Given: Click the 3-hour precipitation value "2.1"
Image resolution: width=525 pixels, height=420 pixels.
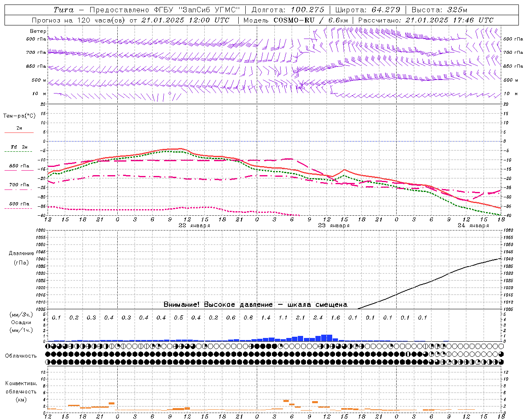Looking at the screenshot, I should pos(301,318).
